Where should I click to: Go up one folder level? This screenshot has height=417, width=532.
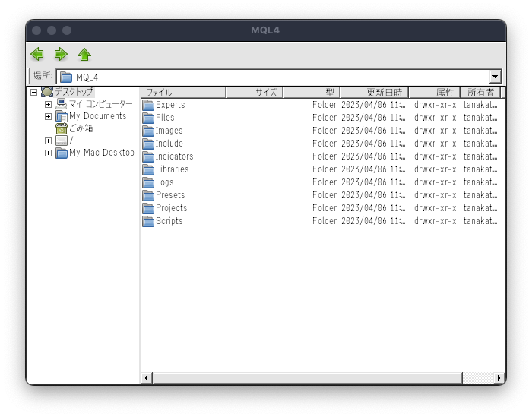pyautogui.click(x=84, y=54)
